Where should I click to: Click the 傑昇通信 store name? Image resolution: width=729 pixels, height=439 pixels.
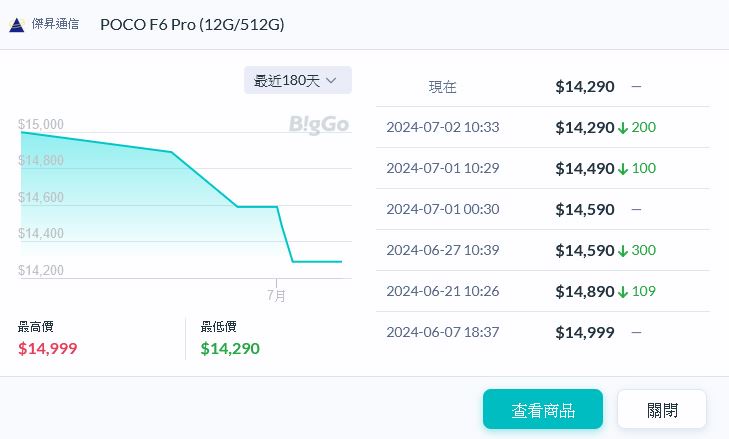(56, 25)
